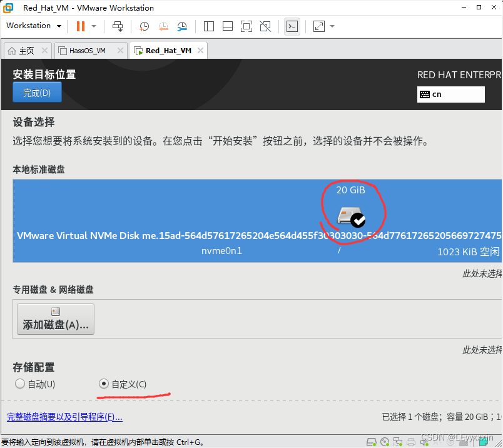The width and height of the screenshot is (503, 448).
Task: Open the snapshot manager
Action: [x=182, y=26]
